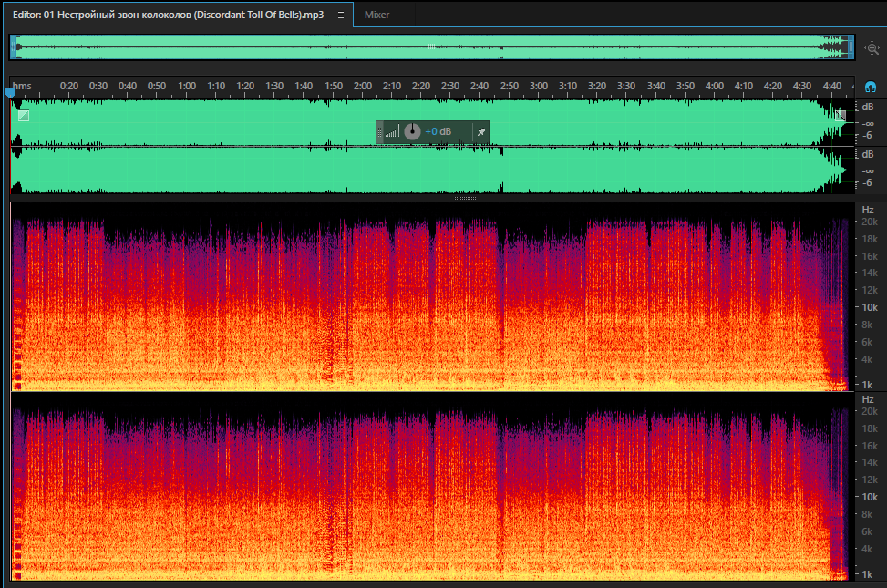This screenshot has width=887, height=588.
Task: Click the hms time format label
Action: [22, 86]
